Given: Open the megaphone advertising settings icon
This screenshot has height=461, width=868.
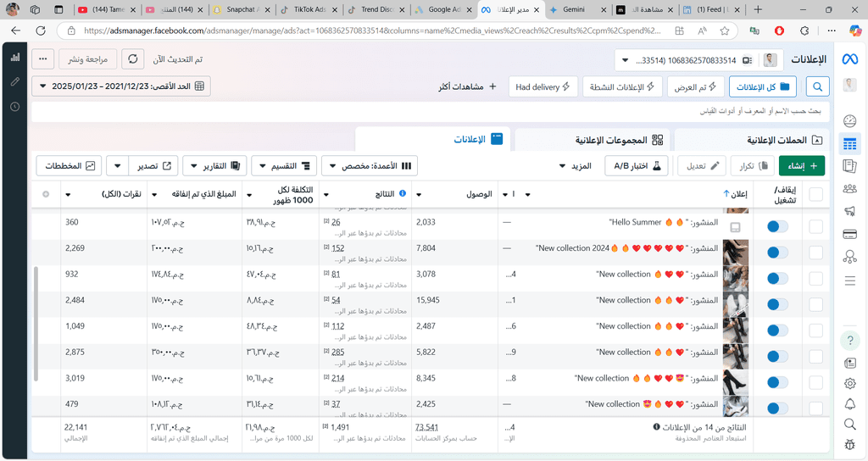Looking at the screenshot, I should click(849, 211).
